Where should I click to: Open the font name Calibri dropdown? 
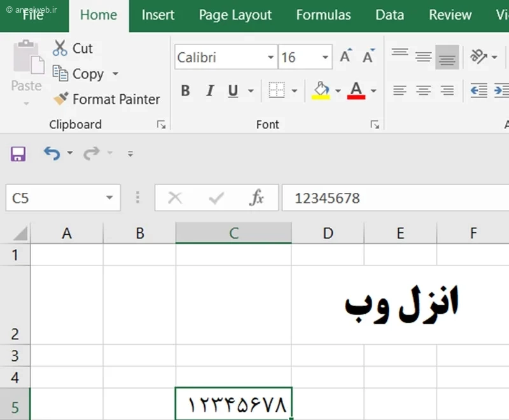(270, 57)
